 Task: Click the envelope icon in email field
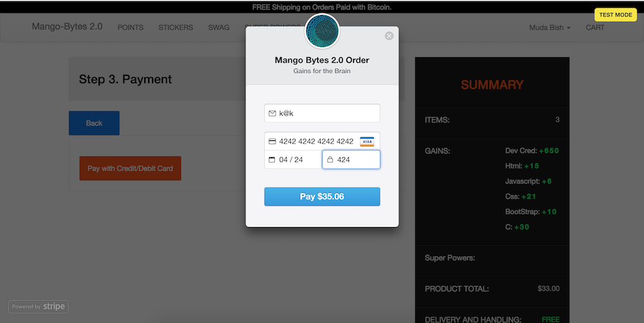click(x=272, y=113)
